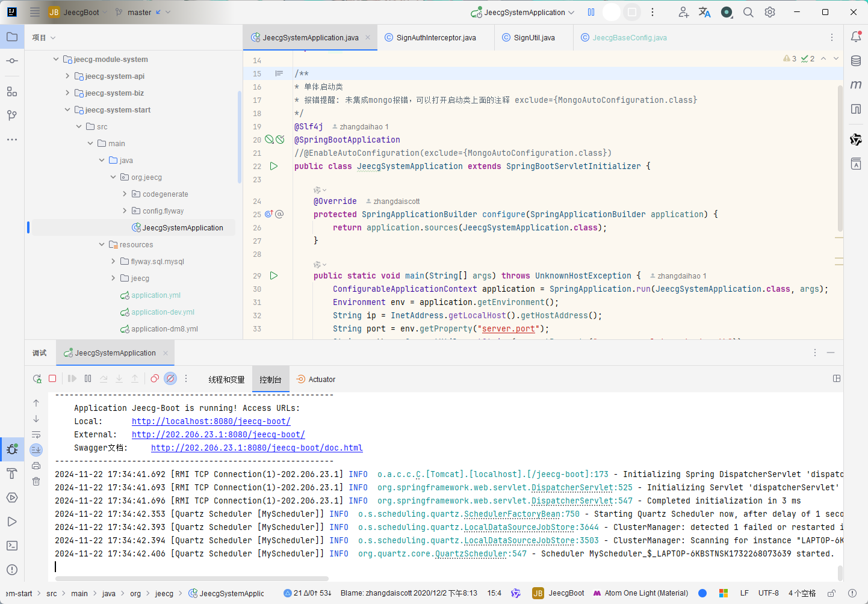Open the Maven tool window

pyautogui.click(x=855, y=85)
